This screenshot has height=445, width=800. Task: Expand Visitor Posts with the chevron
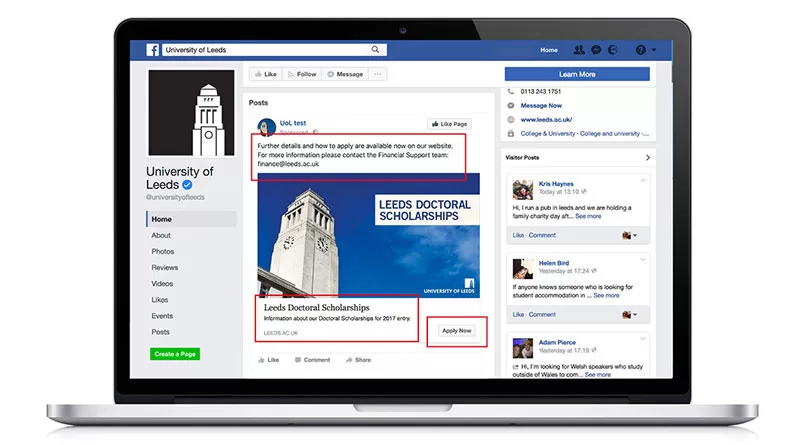647,158
